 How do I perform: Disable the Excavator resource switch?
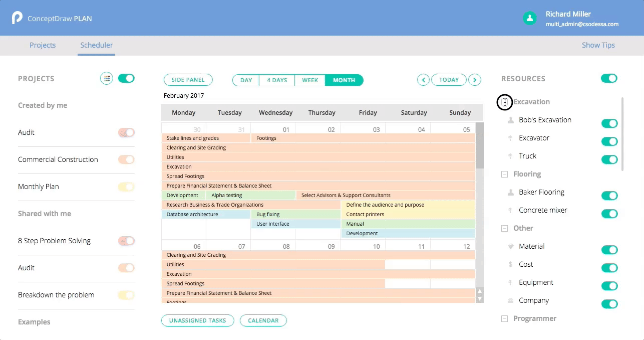(609, 141)
